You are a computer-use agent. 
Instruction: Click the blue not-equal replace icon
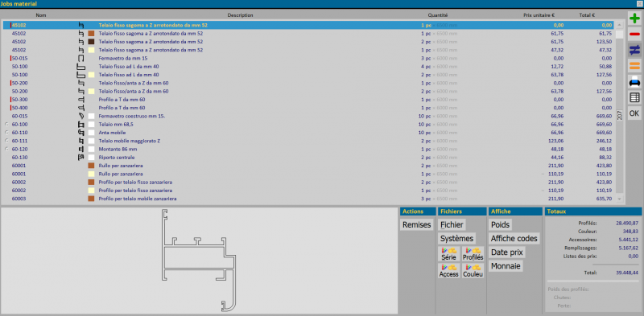pyautogui.click(x=634, y=50)
